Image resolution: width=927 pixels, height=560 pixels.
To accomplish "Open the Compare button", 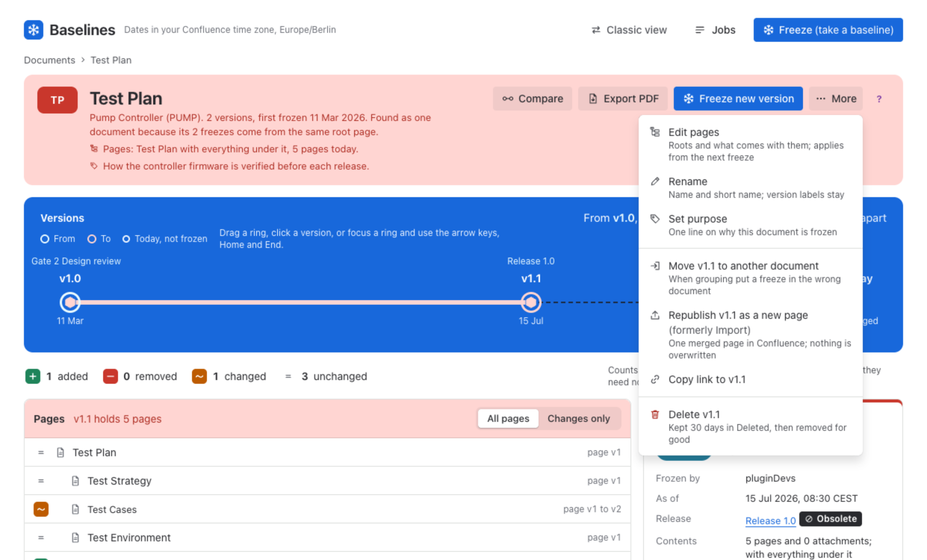I will (532, 99).
